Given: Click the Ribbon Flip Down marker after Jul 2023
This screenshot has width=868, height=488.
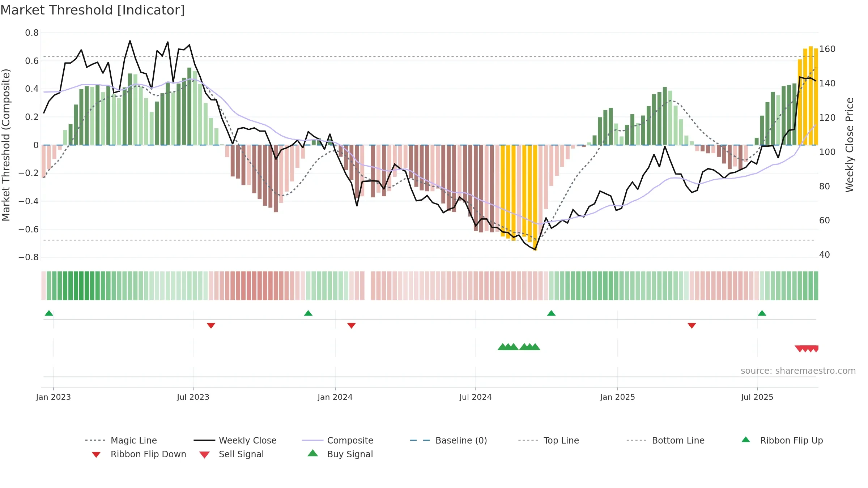Looking at the screenshot, I should tap(211, 326).
